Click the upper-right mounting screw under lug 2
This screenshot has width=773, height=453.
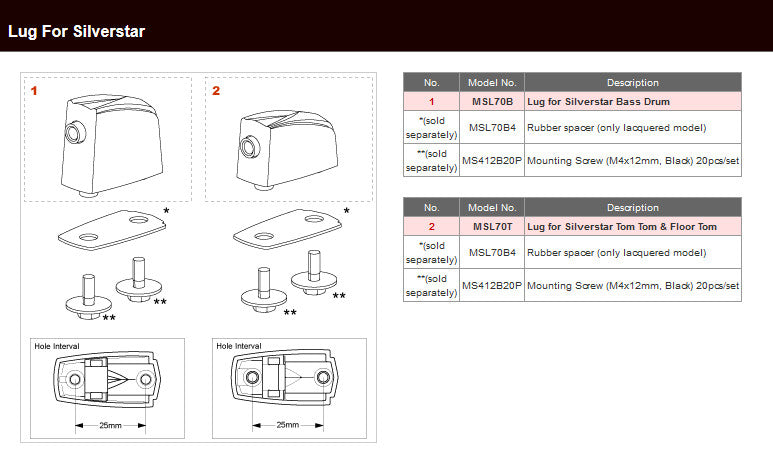click(314, 273)
